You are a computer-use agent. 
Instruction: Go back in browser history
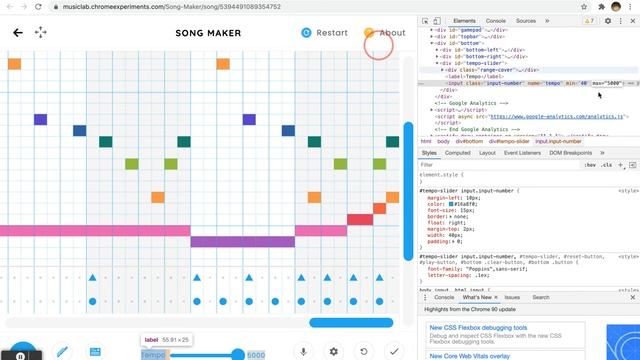tap(10, 7)
